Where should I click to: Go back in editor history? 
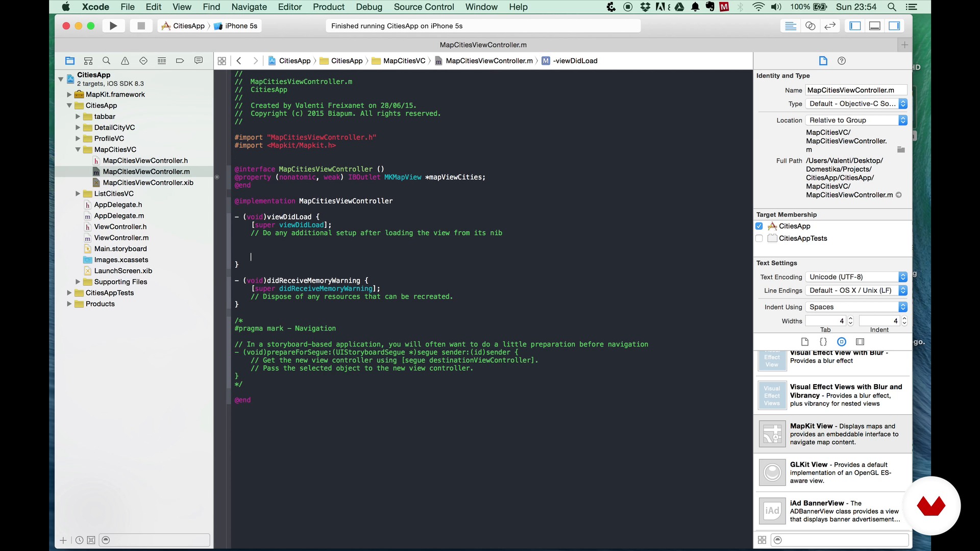239,61
